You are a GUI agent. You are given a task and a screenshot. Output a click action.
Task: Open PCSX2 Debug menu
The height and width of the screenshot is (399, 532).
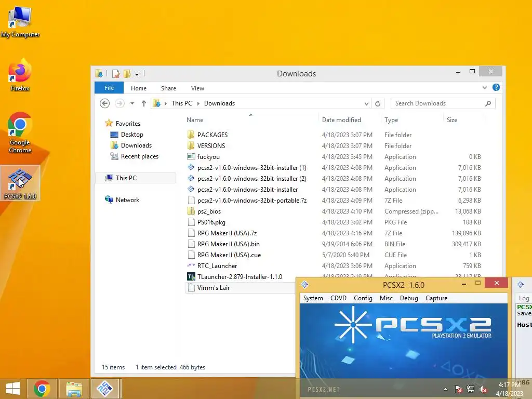(x=409, y=298)
